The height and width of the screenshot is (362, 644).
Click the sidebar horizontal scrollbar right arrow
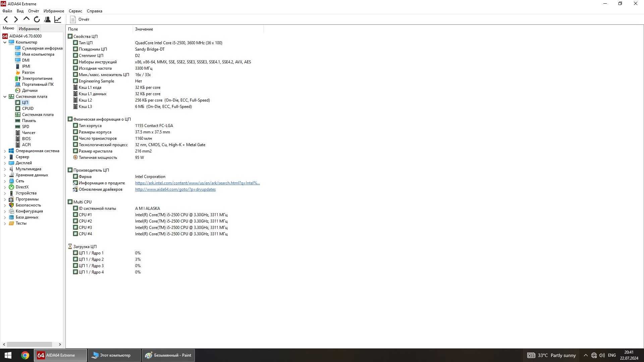60,344
